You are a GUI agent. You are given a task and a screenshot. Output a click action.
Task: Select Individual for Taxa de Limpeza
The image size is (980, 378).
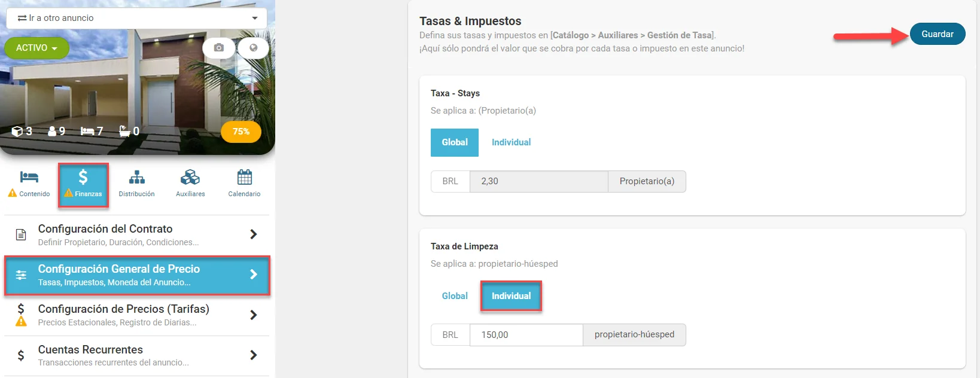511,296
